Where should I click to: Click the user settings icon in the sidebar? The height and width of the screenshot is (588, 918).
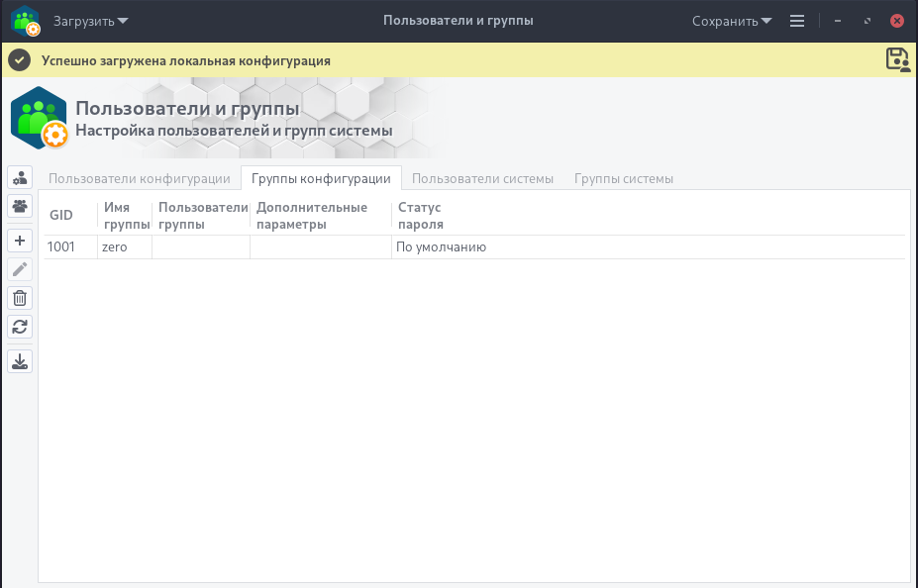(x=20, y=178)
